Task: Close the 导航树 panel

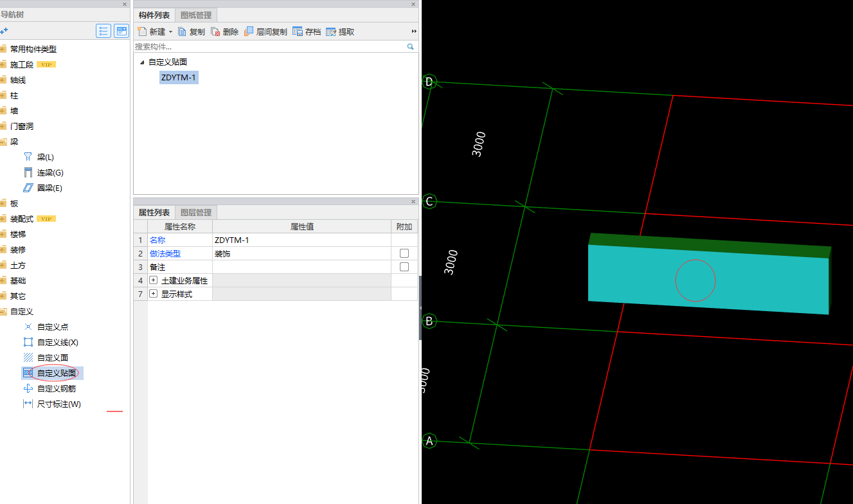Action: 125,4
